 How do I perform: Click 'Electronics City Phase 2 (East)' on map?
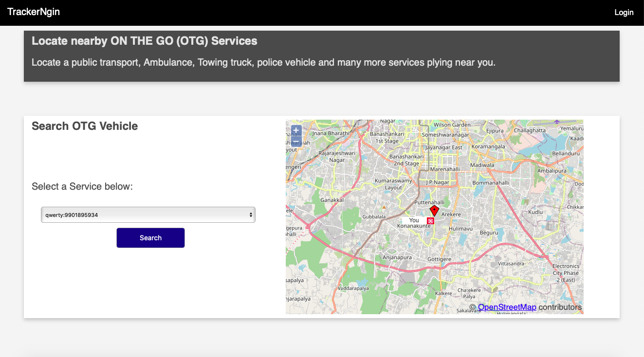tap(566, 273)
